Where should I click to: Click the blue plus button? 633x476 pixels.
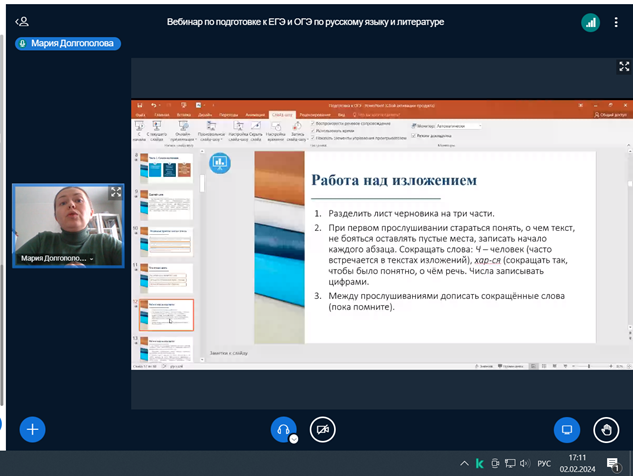[32, 429]
